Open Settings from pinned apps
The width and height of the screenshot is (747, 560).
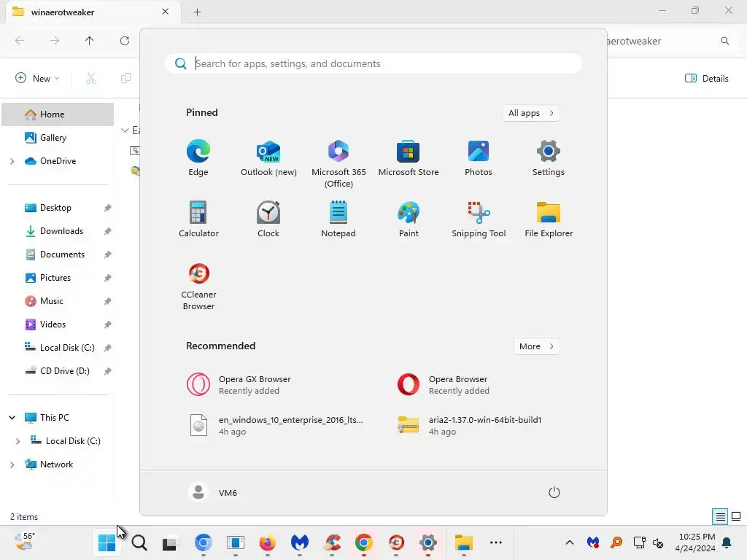pyautogui.click(x=549, y=158)
